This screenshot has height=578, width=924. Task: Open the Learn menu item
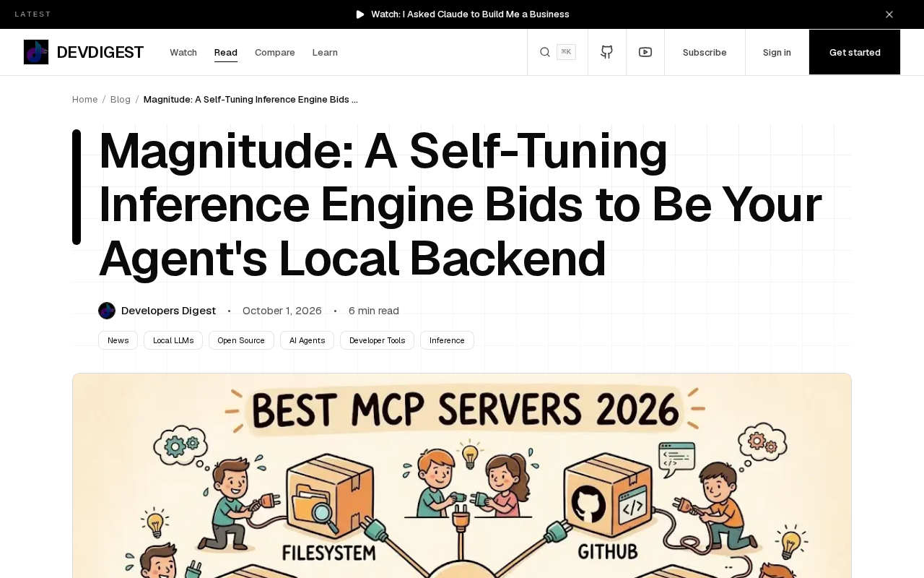tap(325, 53)
